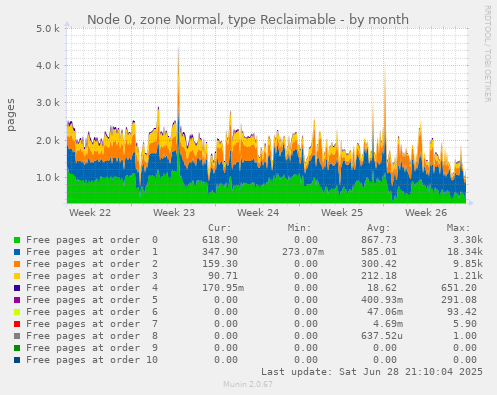Select 'Free pages at order 6' label
The width and height of the screenshot is (497, 395).
click(x=92, y=312)
